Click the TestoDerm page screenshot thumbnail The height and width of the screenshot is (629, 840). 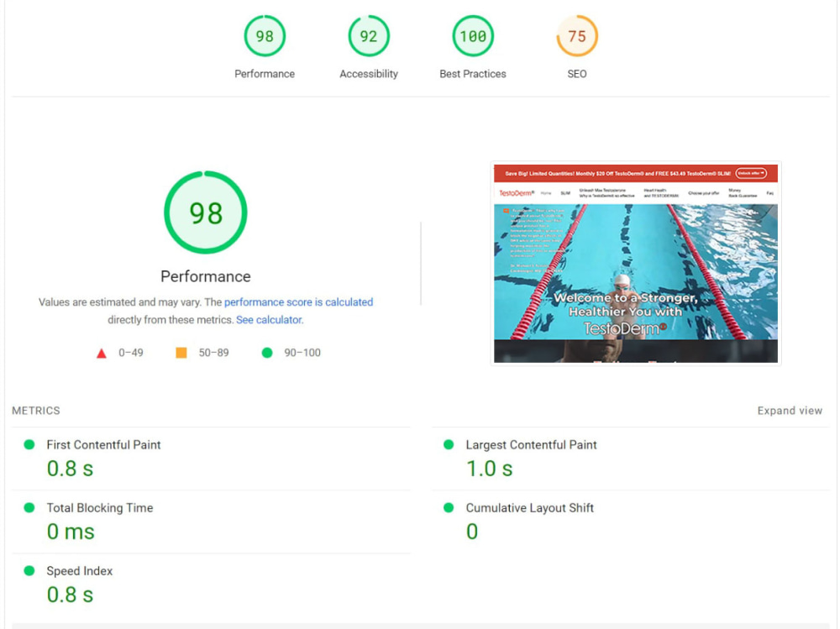pos(637,262)
